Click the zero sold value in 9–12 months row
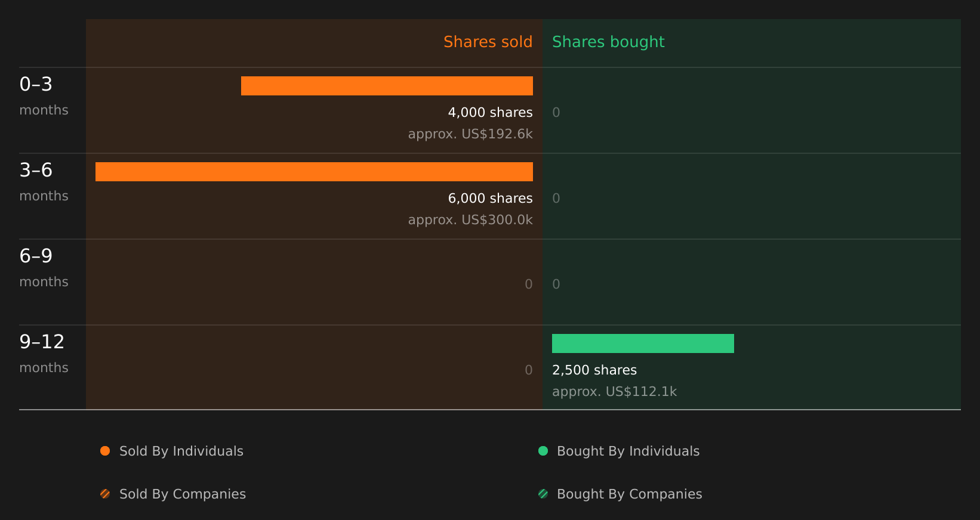The width and height of the screenshot is (980, 520). (x=529, y=370)
